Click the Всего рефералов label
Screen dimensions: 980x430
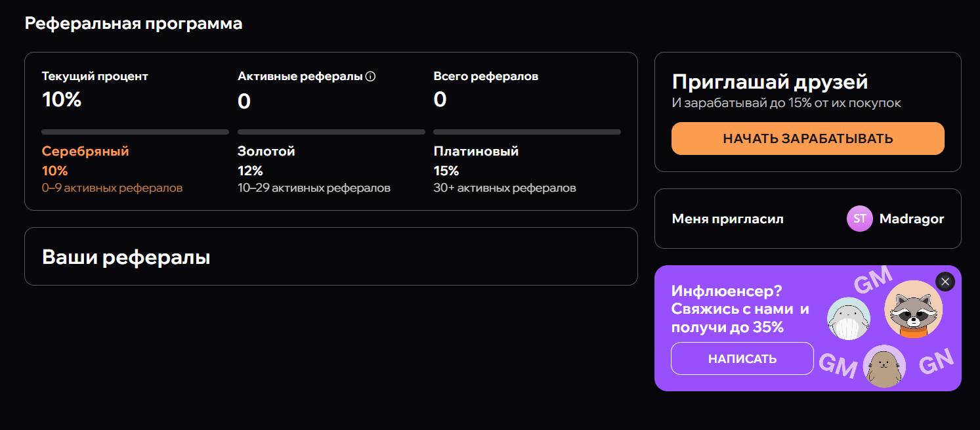[486, 76]
